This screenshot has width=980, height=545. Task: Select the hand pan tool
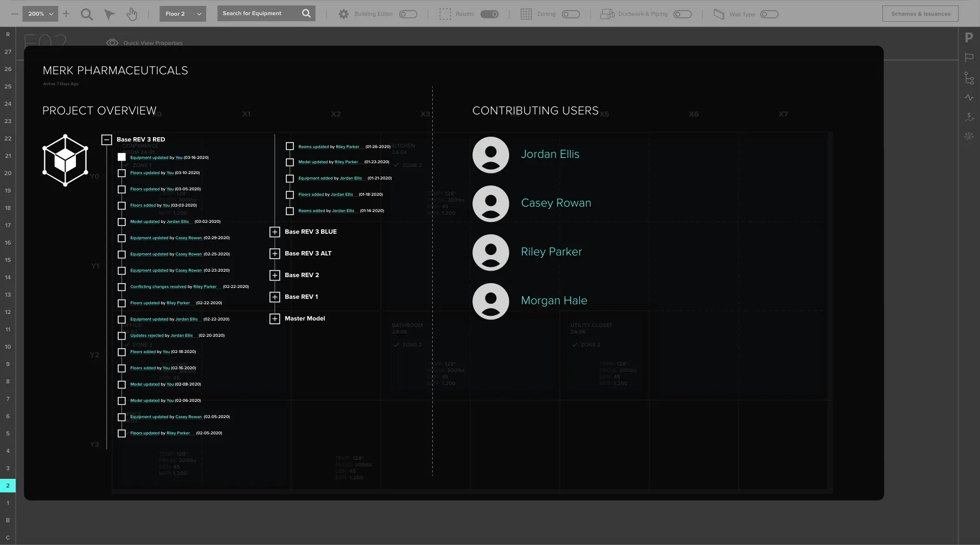[x=132, y=14]
